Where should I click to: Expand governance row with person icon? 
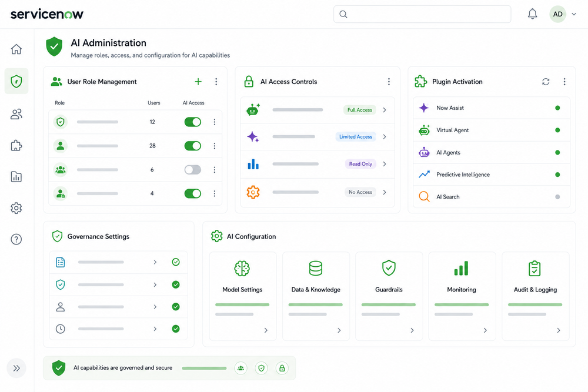tap(155, 307)
